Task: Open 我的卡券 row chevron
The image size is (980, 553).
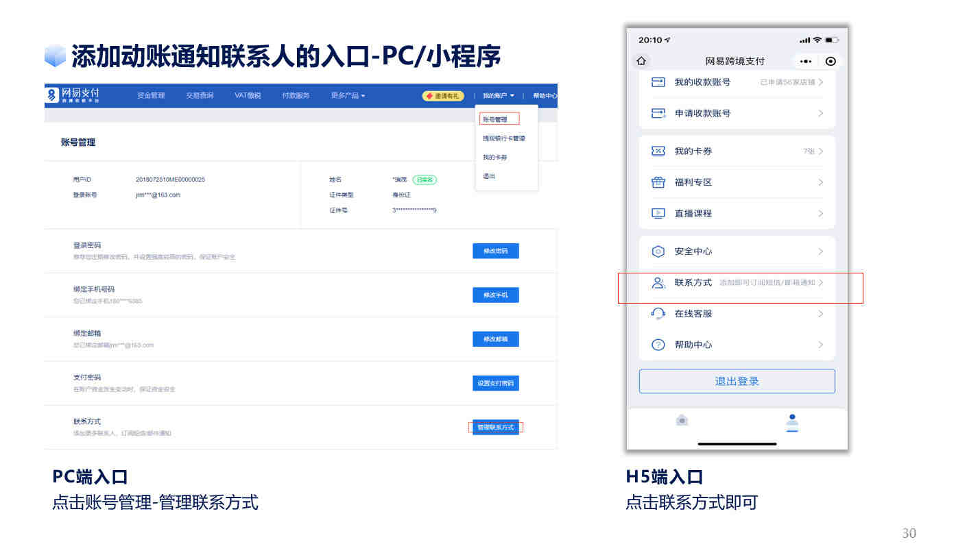Action: [820, 151]
